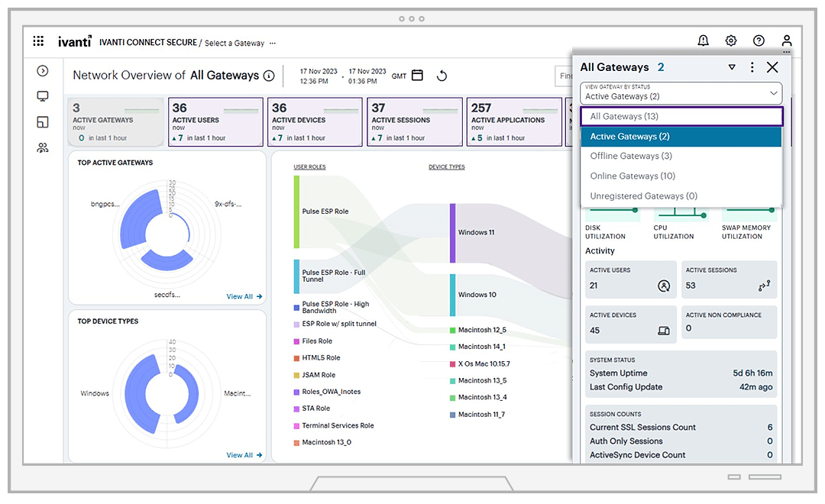Open the settings gear icon
The width and height of the screenshot is (825, 504).
click(731, 40)
